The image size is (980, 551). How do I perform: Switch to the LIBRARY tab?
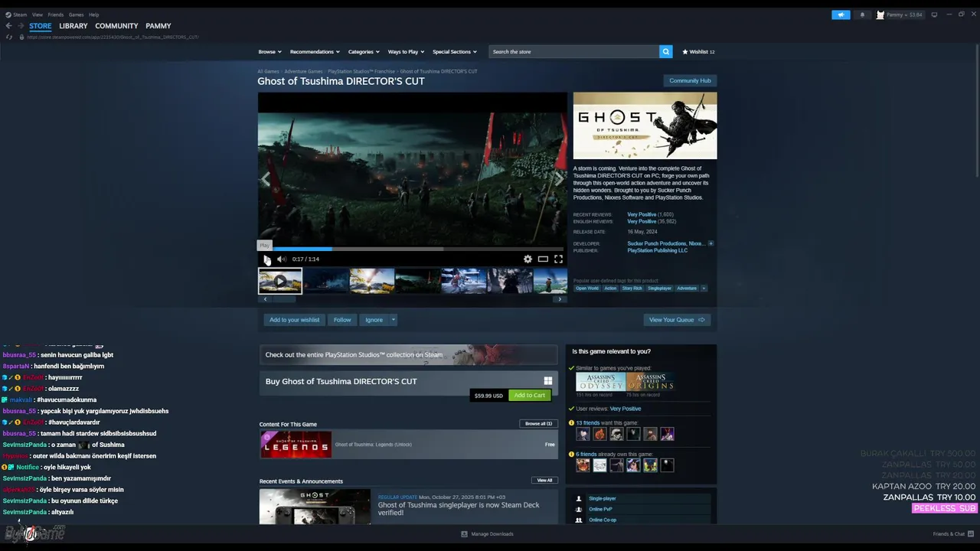coord(73,26)
